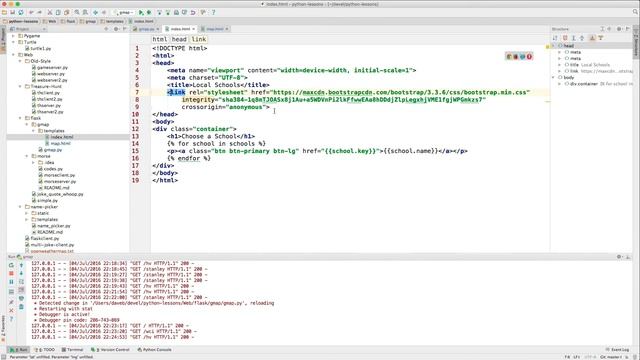
Task: Click Search Everywhere magnifier at top right
Action: click(x=635, y=12)
